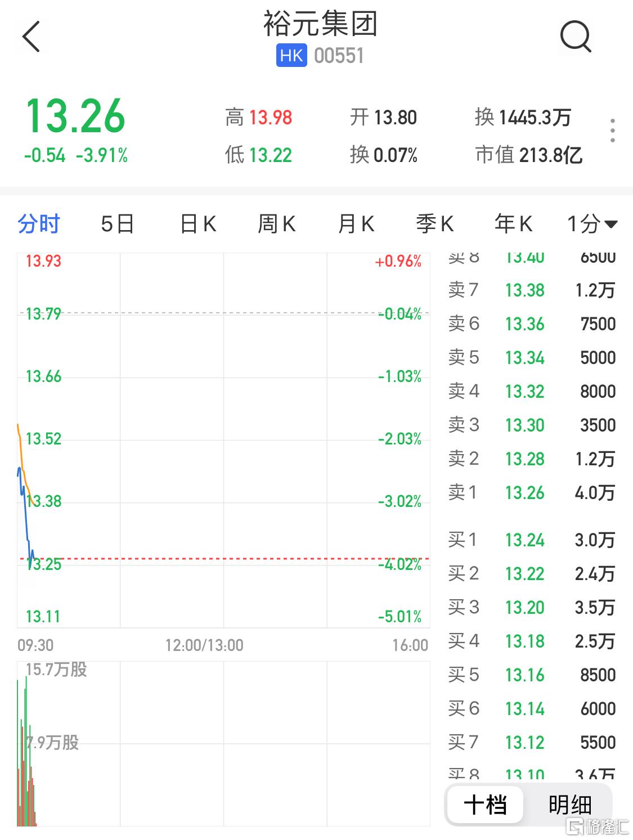Image resolution: width=633 pixels, height=840 pixels.
Task: Tap the volume 1445.3万 value
Action: point(535,118)
